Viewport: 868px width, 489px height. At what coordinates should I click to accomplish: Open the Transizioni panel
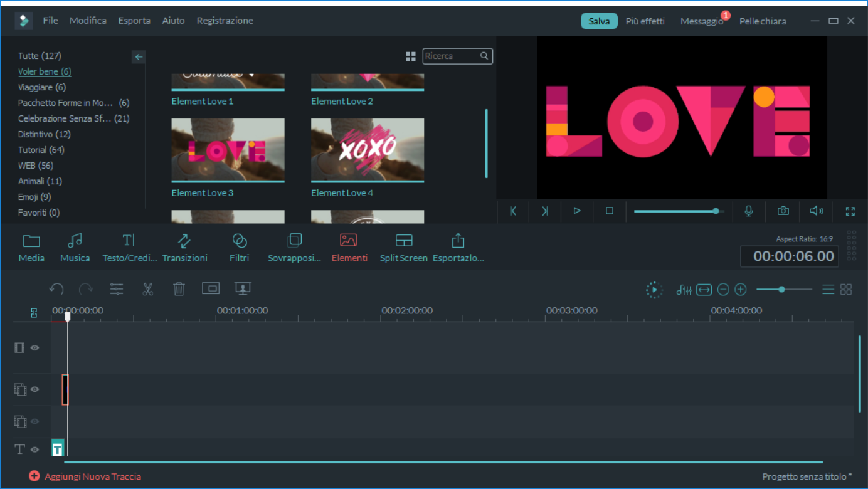pyautogui.click(x=184, y=248)
